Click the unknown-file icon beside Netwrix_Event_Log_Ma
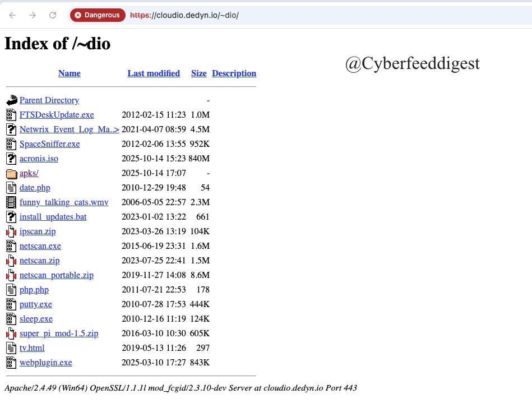The height and width of the screenshot is (408, 532). pyautogui.click(x=11, y=129)
